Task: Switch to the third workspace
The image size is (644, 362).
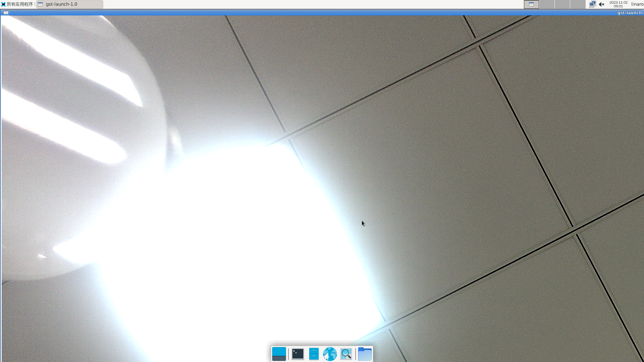Action: pyautogui.click(x=562, y=4)
